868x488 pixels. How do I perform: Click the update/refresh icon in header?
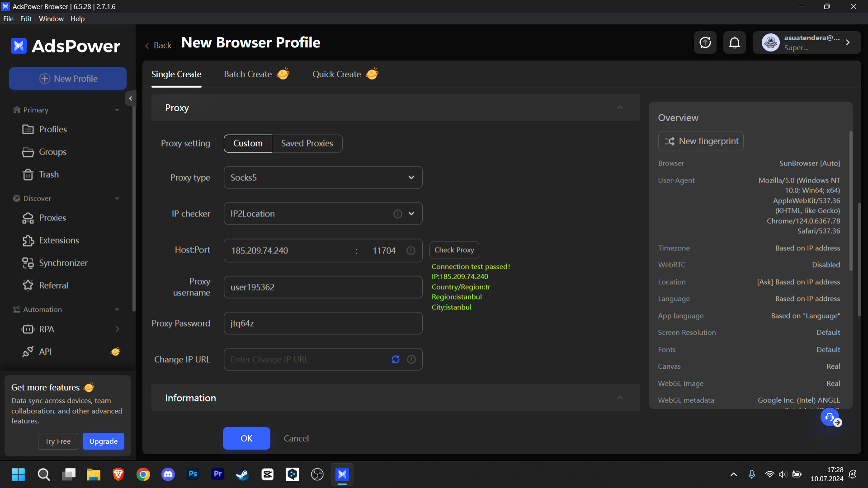coord(705,43)
